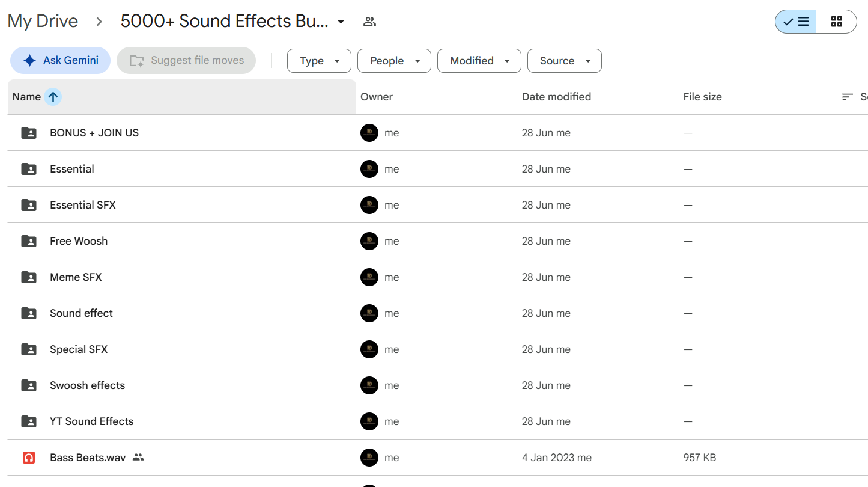This screenshot has height=487, width=868.
Task: Select the Sound effect folder name
Action: click(81, 313)
